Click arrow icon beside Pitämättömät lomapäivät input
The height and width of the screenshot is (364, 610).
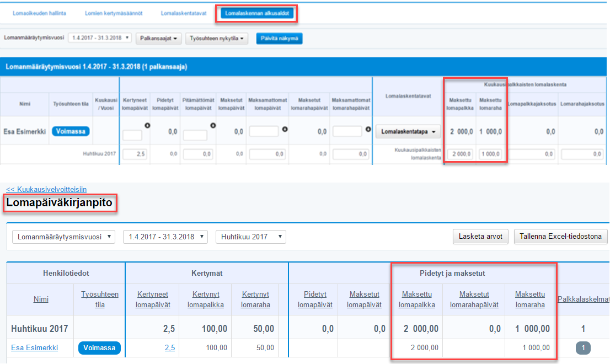pos(213,126)
